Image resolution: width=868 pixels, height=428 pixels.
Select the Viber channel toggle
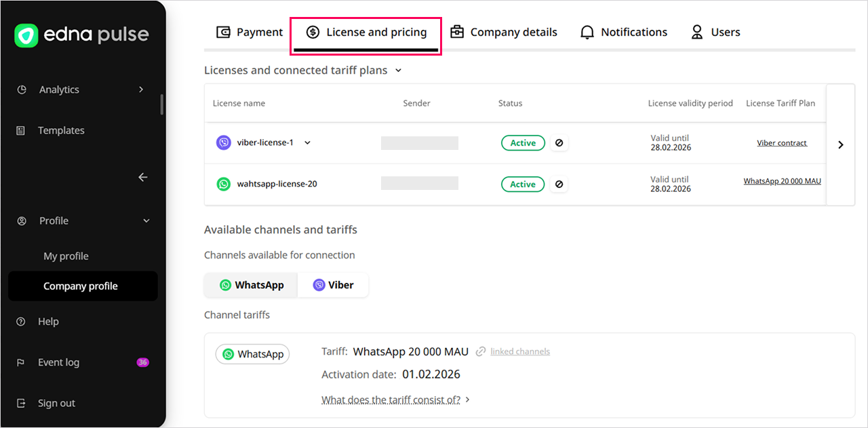click(x=333, y=286)
